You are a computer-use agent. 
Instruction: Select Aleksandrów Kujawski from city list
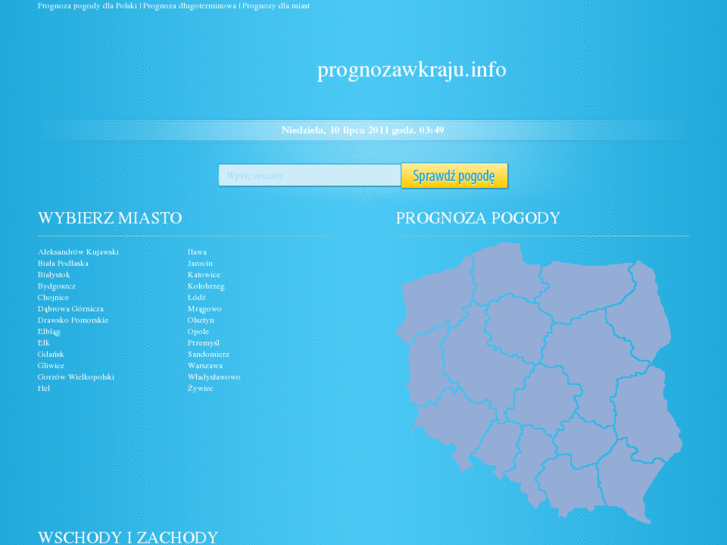[x=78, y=252]
